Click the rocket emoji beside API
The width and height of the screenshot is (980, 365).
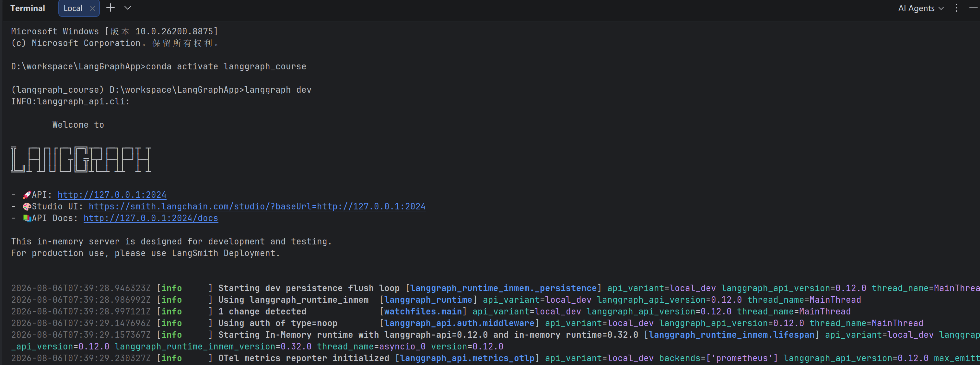pyautogui.click(x=27, y=195)
